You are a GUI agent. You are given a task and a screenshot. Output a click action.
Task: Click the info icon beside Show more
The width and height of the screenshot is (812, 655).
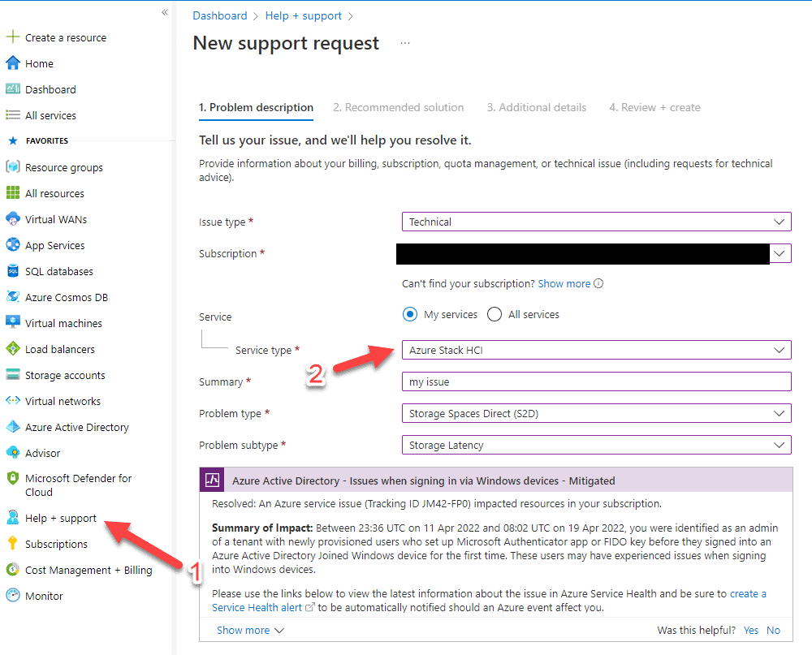(598, 283)
